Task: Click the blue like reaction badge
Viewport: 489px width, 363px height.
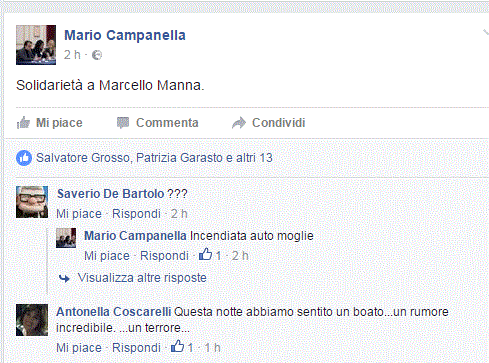Action: [24, 158]
